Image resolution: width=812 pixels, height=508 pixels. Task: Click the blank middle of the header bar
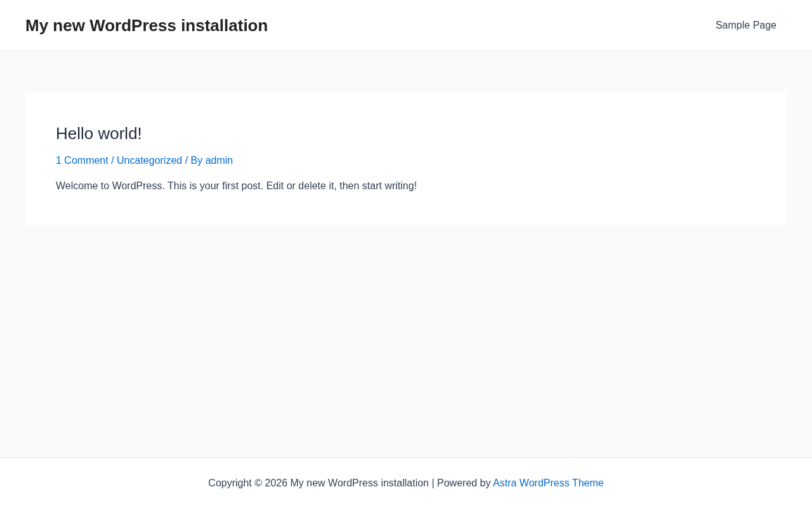click(x=482, y=25)
